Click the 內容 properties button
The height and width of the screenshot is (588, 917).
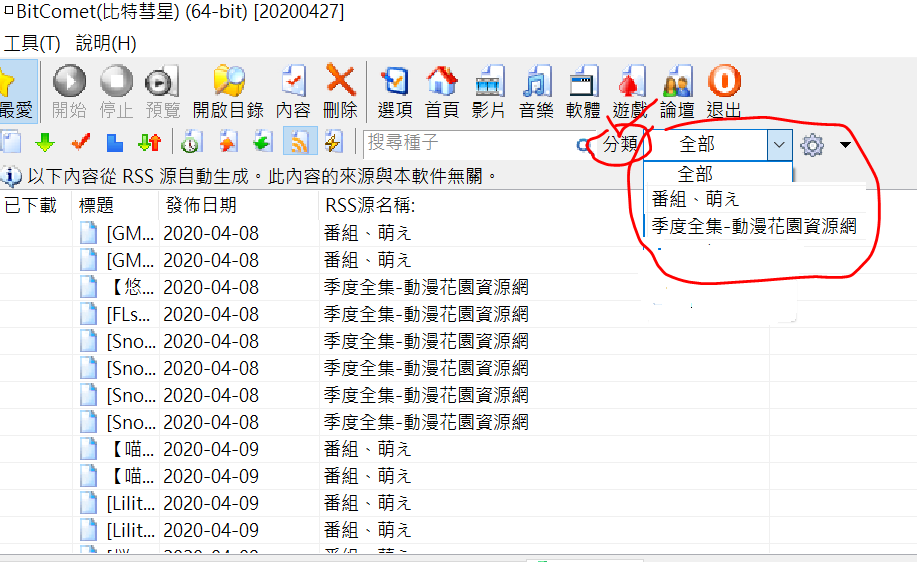click(293, 91)
